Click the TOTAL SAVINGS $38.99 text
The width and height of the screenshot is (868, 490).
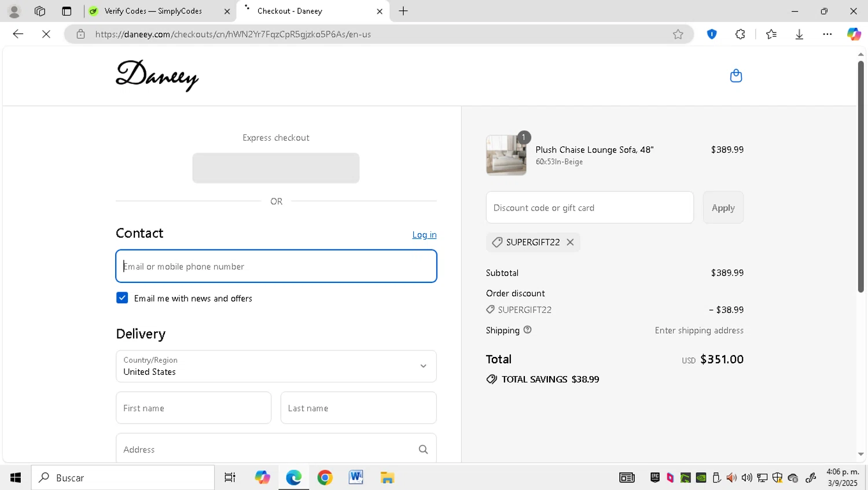click(x=550, y=380)
